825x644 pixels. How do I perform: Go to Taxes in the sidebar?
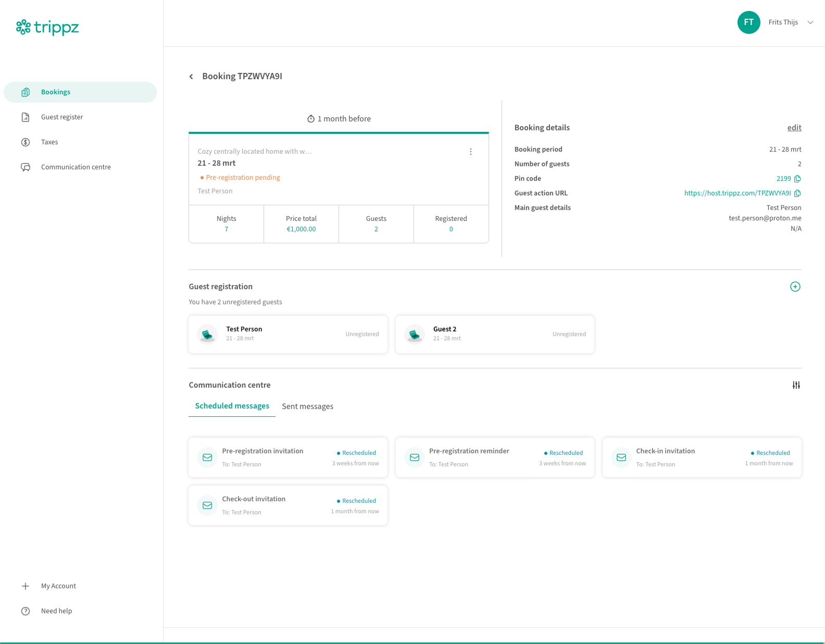(x=49, y=142)
